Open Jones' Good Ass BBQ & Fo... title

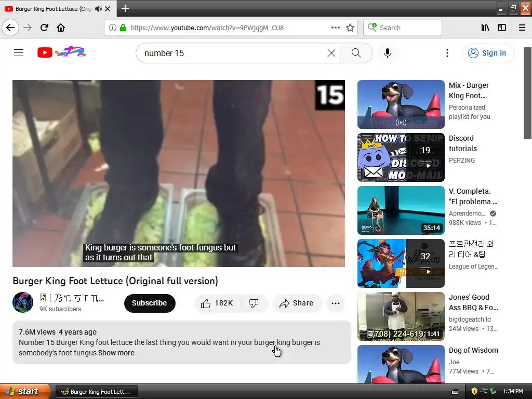473,302
